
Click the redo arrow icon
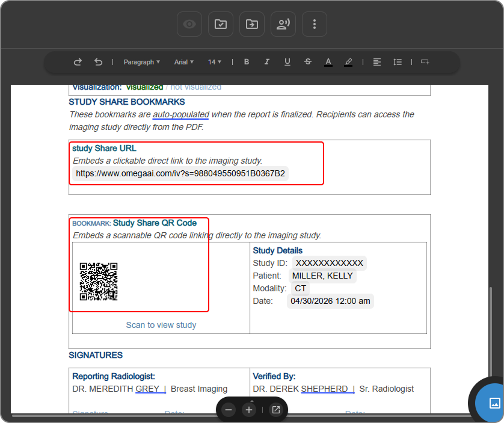(x=78, y=62)
